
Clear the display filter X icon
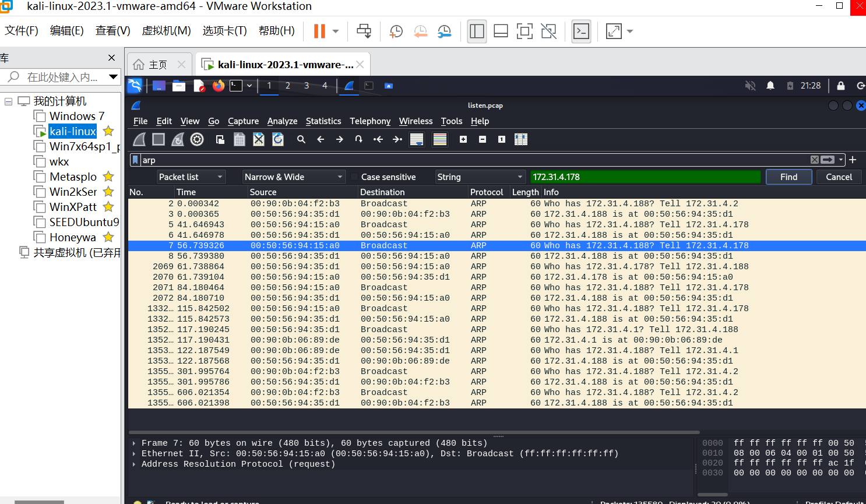815,160
